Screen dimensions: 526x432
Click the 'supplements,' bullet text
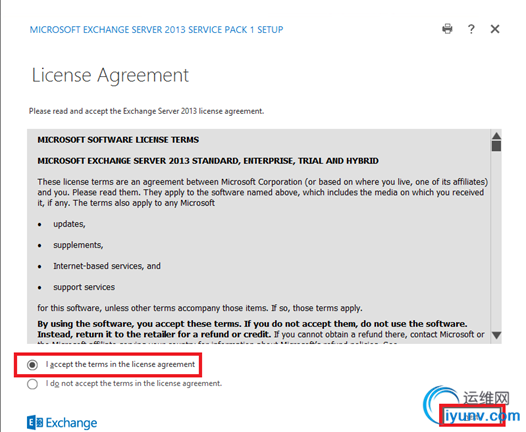(78, 245)
